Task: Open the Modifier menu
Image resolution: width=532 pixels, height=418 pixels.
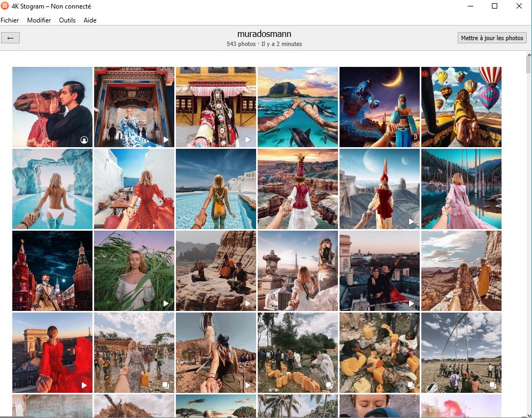Action: (x=39, y=20)
